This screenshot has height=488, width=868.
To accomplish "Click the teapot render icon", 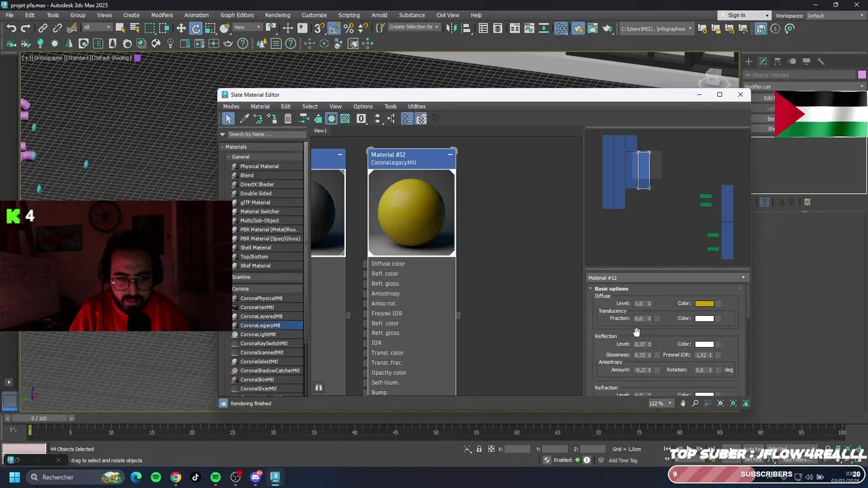I will 607,28.
